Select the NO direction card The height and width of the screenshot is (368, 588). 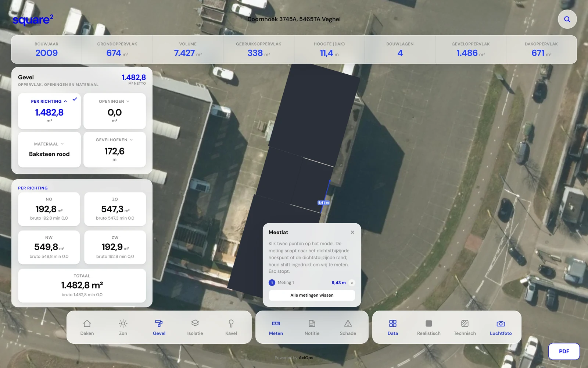click(49, 209)
